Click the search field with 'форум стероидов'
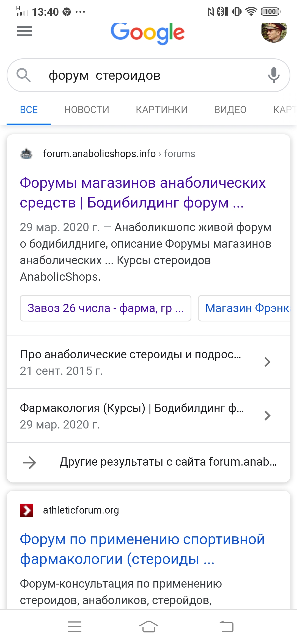 point(148,75)
